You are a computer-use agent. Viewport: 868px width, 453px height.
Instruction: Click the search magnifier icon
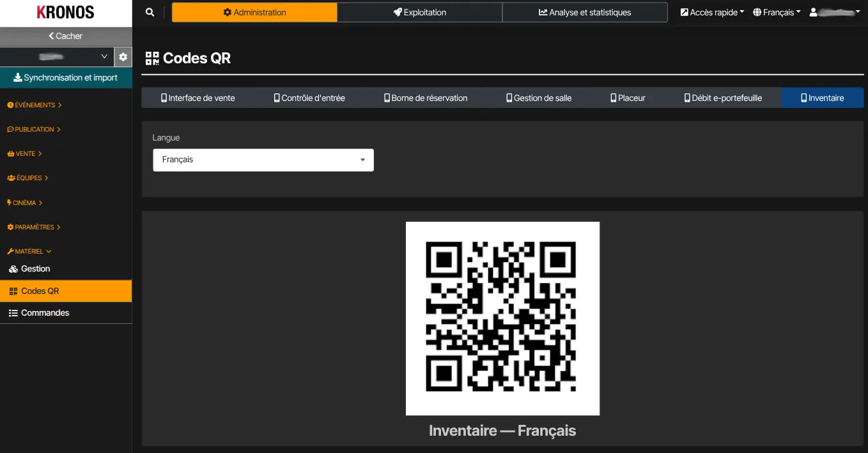pyautogui.click(x=150, y=12)
